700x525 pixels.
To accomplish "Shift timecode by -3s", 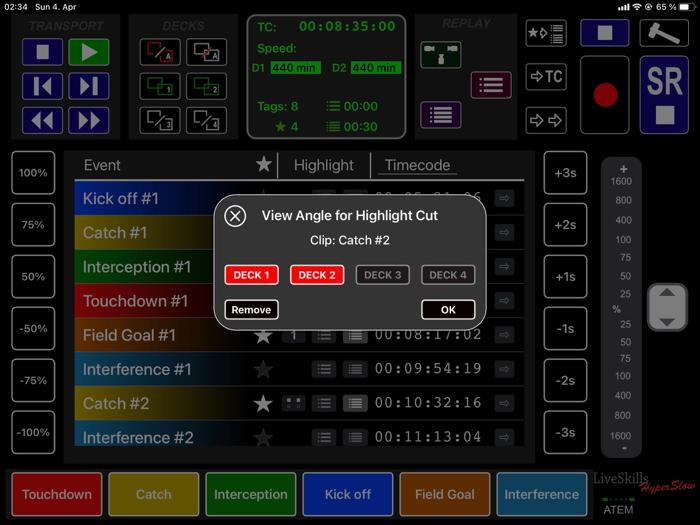I will point(565,432).
